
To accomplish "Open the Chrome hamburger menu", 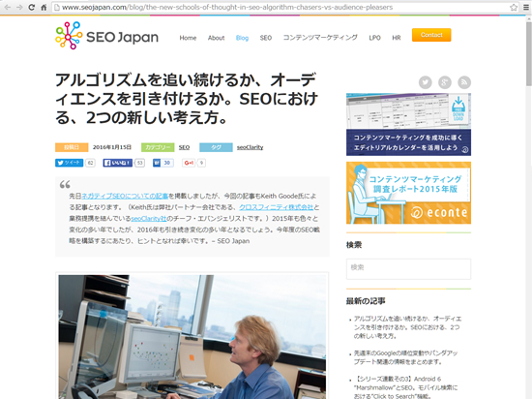I will (526, 7).
